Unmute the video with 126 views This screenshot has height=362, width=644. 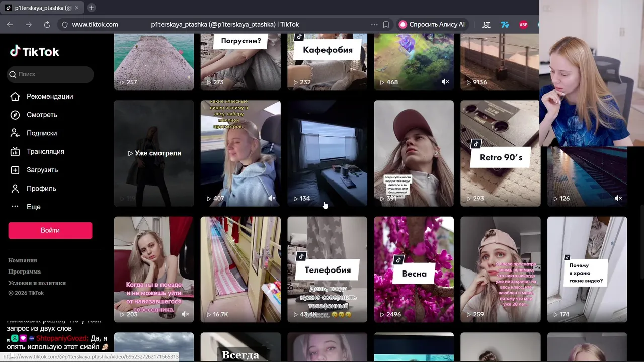[618, 198]
